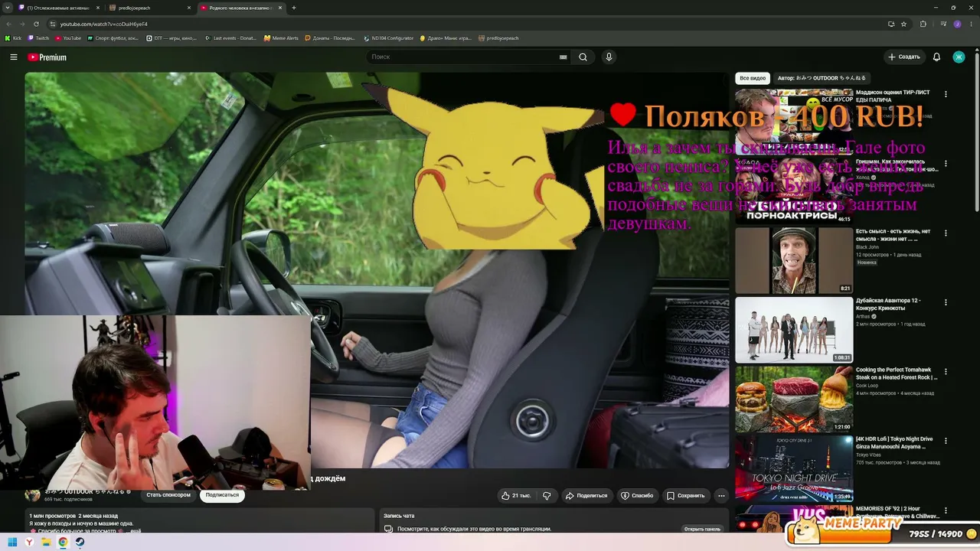
Task: Open options for Есть смысл video
Action: click(946, 233)
